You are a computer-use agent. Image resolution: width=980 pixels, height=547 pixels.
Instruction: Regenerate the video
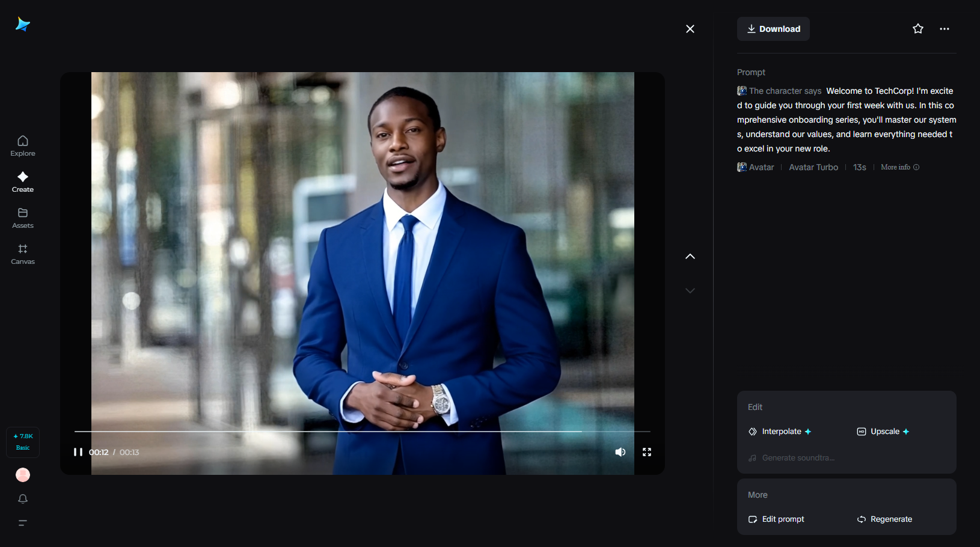click(884, 519)
